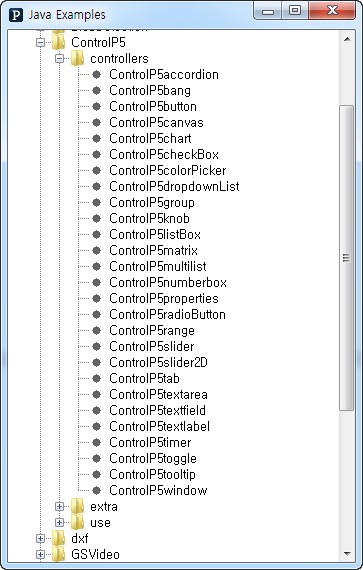Click the scrollbar up arrow
Viewport: 363px width, 570px height.
[347, 39]
